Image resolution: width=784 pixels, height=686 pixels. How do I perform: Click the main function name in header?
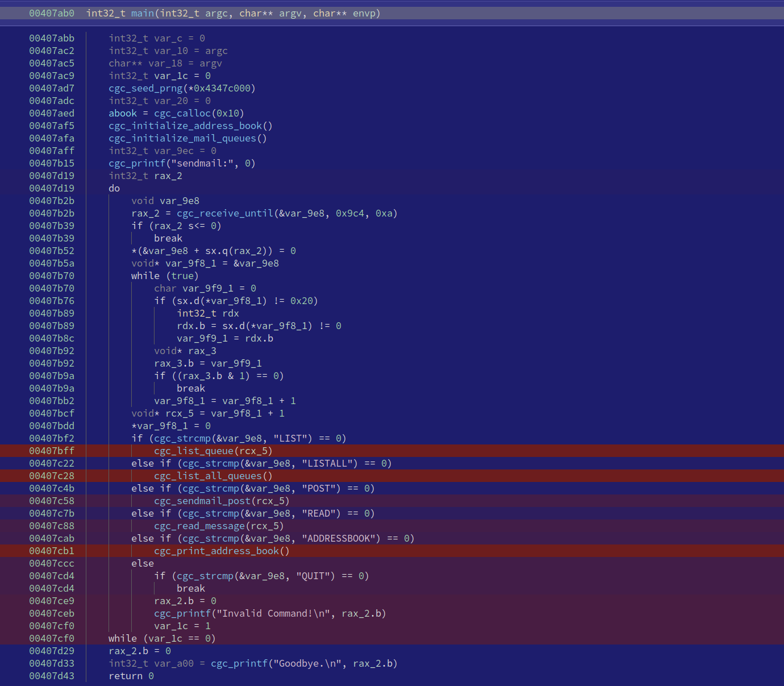[x=143, y=13]
